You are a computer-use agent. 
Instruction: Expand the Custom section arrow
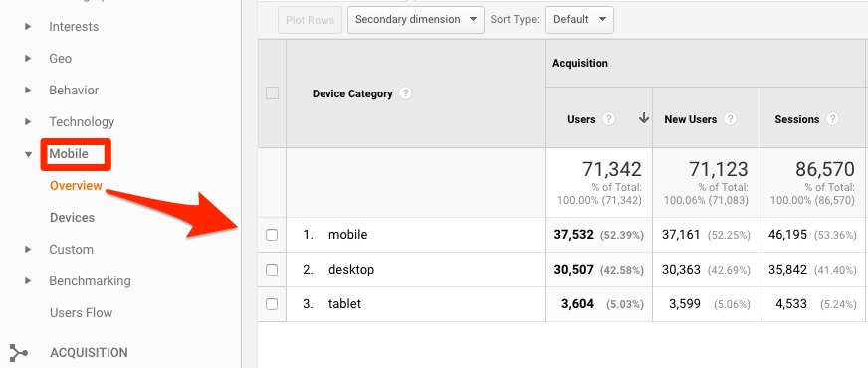[28, 249]
